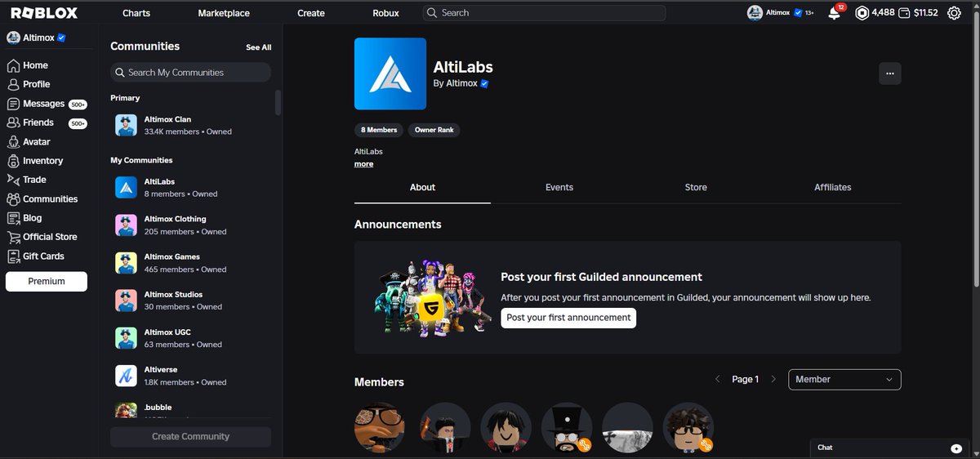Switch to the Store tab
The height and width of the screenshot is (459, 980).
pyautogui.click(x=696, y=187)
